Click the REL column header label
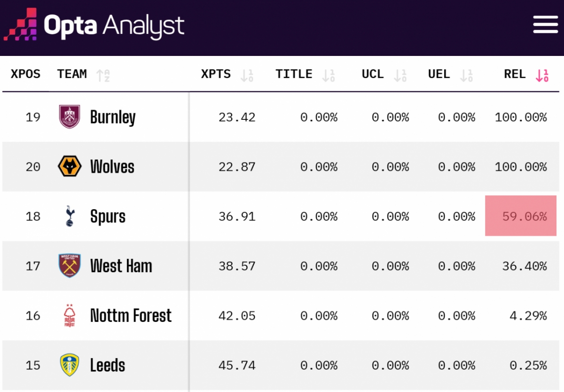Viewport: 564px width, 392px height. [x=515, y=74]
